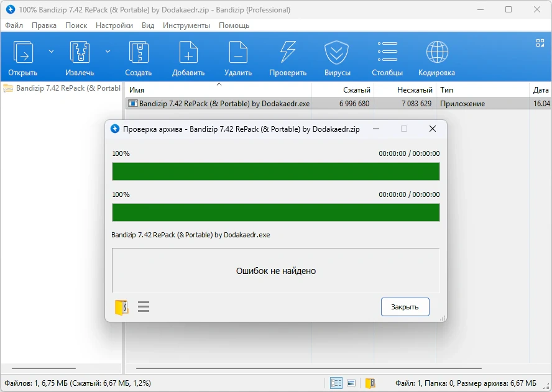
Task: Click the Bandizip logo in the main title bar
Action: click(x=11, y=9)
